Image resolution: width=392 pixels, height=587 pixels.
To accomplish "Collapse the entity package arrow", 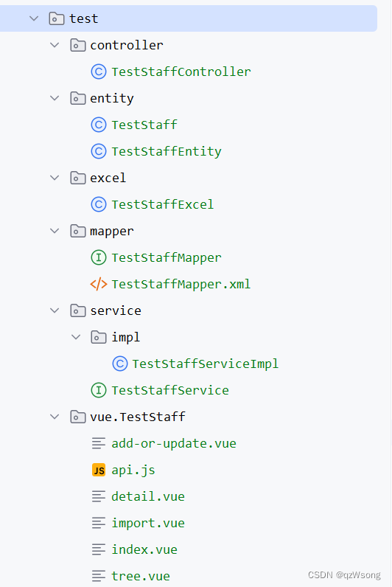I will tap(55, 98).
